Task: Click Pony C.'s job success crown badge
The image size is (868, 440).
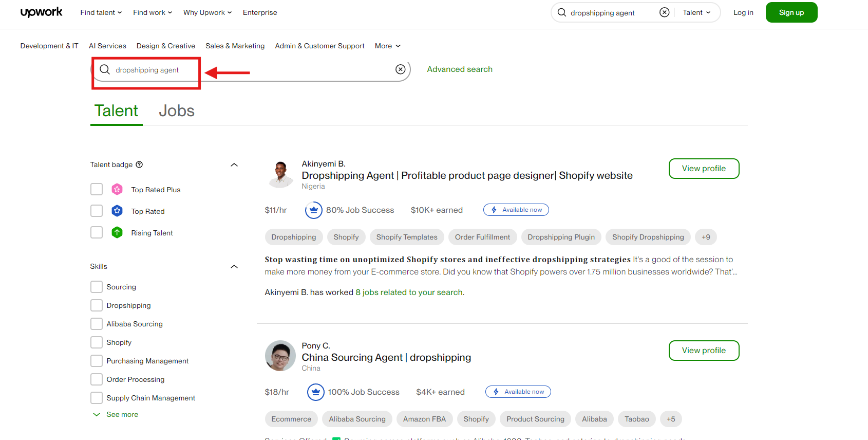Action: coord(316,392)
